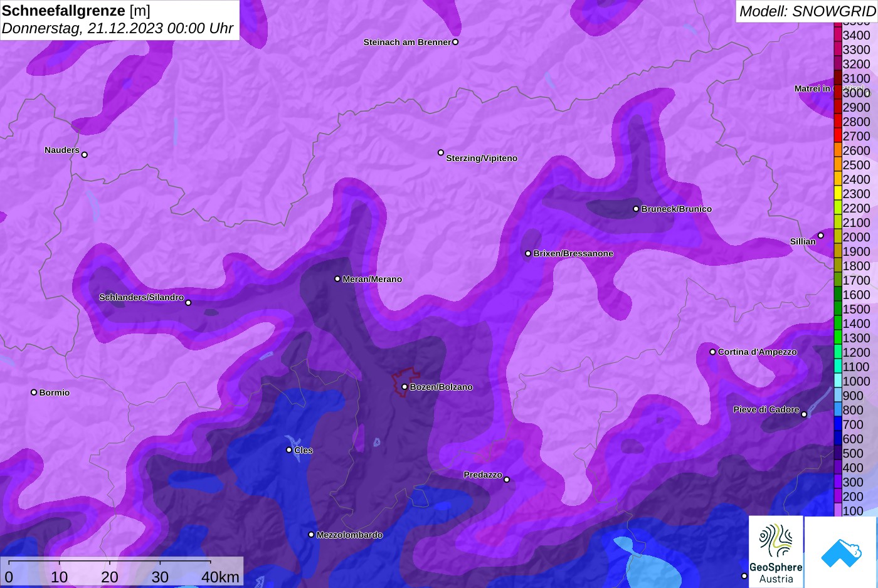
Task: Click the scale bar label '40km'
Action: point(221,577)
